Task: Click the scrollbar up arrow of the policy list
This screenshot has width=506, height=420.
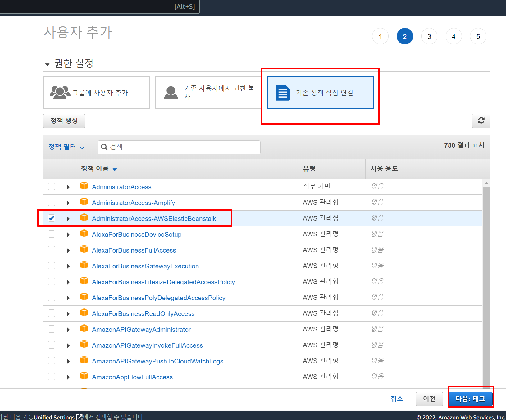Action: (x=486, y=183)
